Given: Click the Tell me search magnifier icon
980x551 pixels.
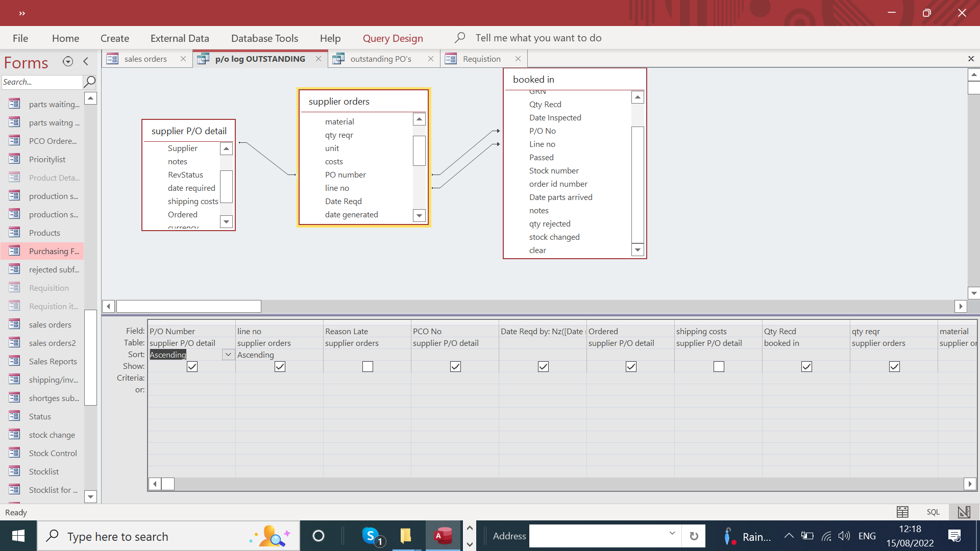Looking at the screenshot, I should (x=460, y=38).
